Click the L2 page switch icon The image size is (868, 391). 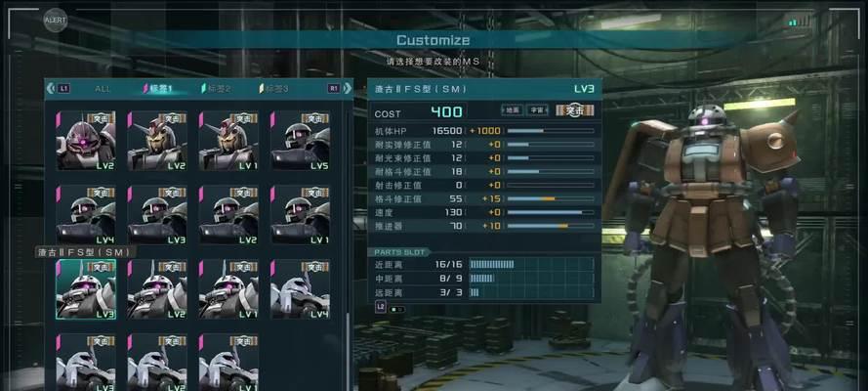[381, 307]
